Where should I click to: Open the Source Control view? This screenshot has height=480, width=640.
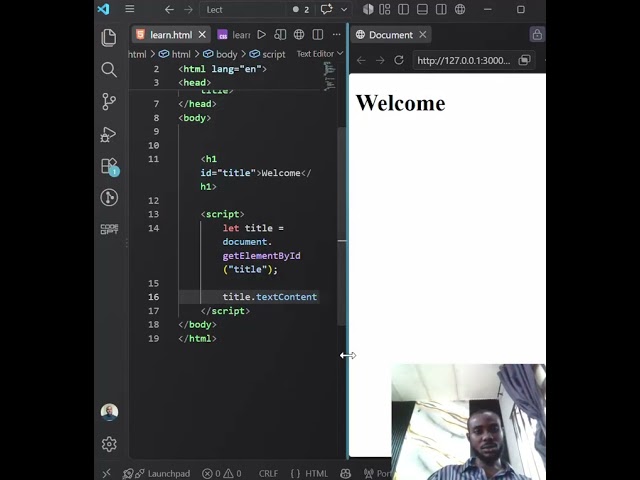pos(109,102)
